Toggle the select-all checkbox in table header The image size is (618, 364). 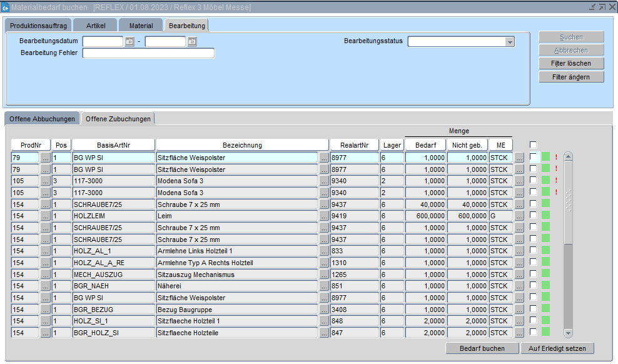(534, 145)
